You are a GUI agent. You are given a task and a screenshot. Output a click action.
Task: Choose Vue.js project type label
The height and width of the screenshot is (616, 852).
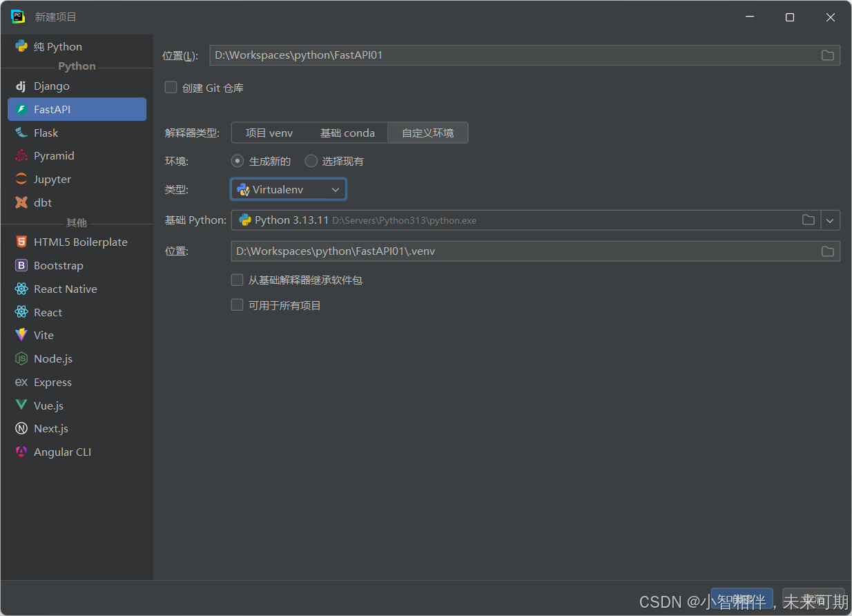click(x=48, y=405)
